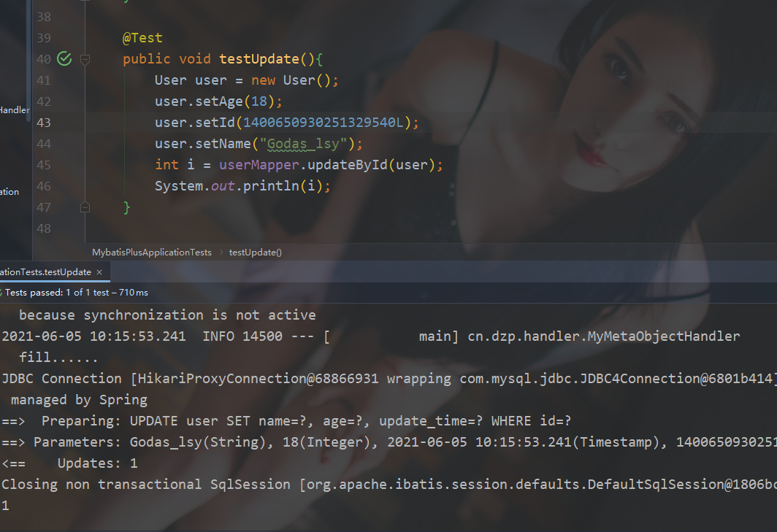
Task: Click the @Test annotation on line 39
Action: (x=142, y=38)
